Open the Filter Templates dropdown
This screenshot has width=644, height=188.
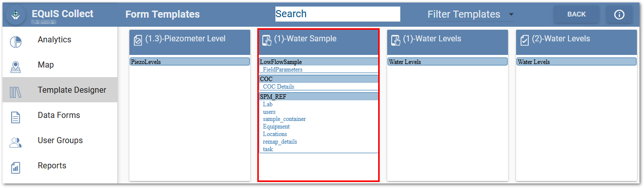tap(470, 15)
